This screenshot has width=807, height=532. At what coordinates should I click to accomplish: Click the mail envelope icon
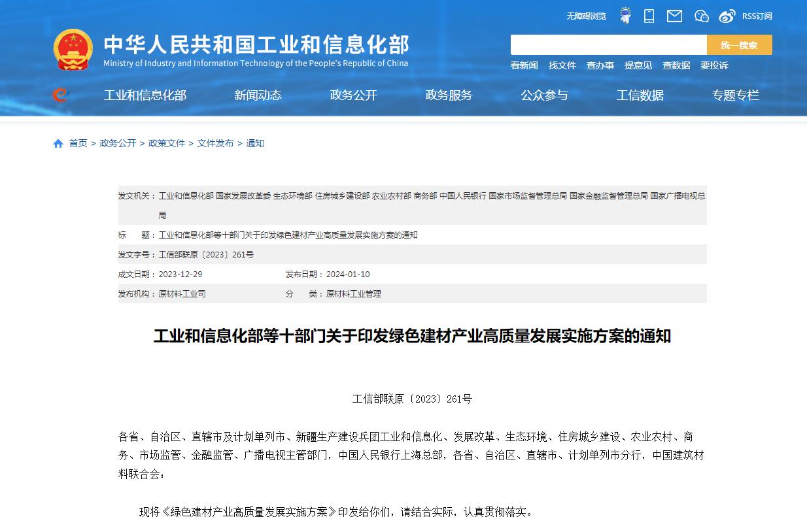pos(674,16)
